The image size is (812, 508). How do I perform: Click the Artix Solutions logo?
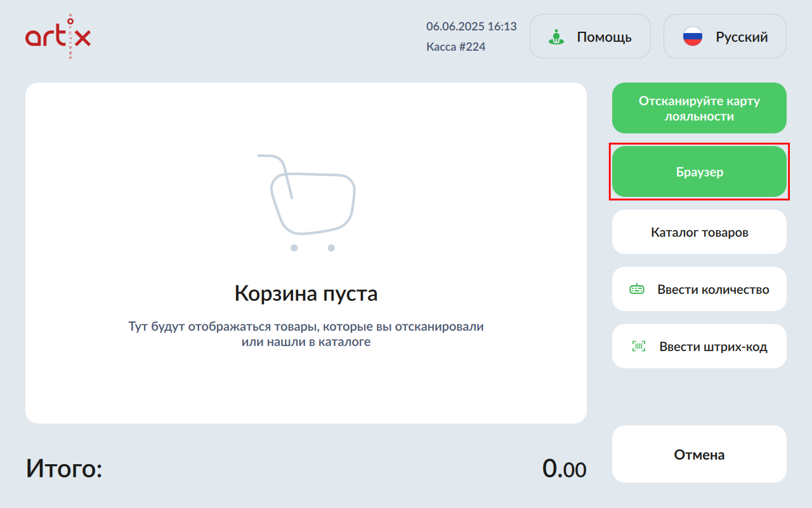[x=58, y=37]
